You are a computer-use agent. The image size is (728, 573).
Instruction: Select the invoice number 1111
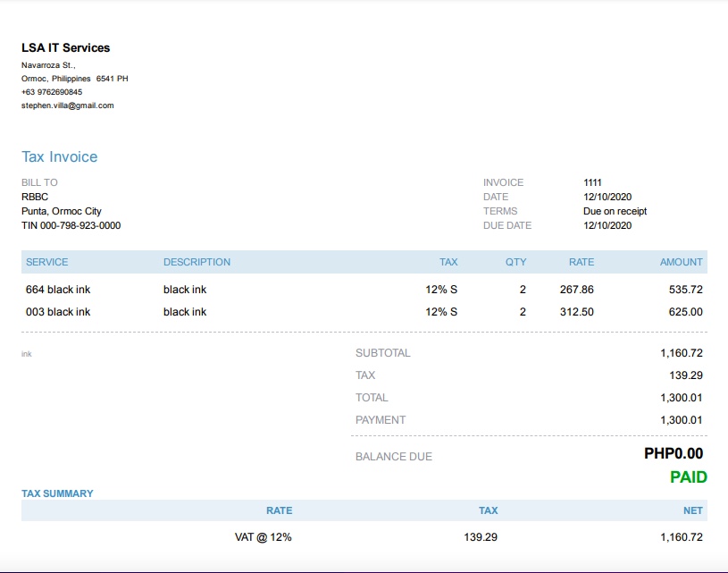click(592, 182)
